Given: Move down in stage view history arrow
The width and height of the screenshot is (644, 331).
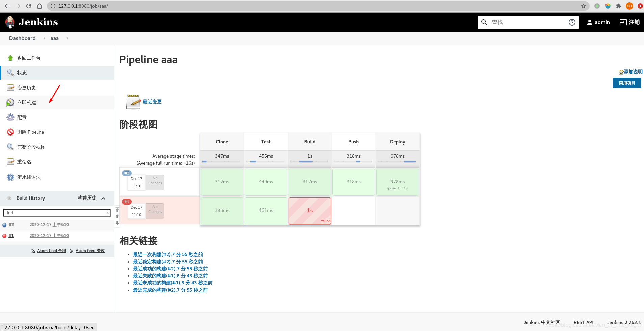Looking at the screenshot, I should [x=117, y=223].
